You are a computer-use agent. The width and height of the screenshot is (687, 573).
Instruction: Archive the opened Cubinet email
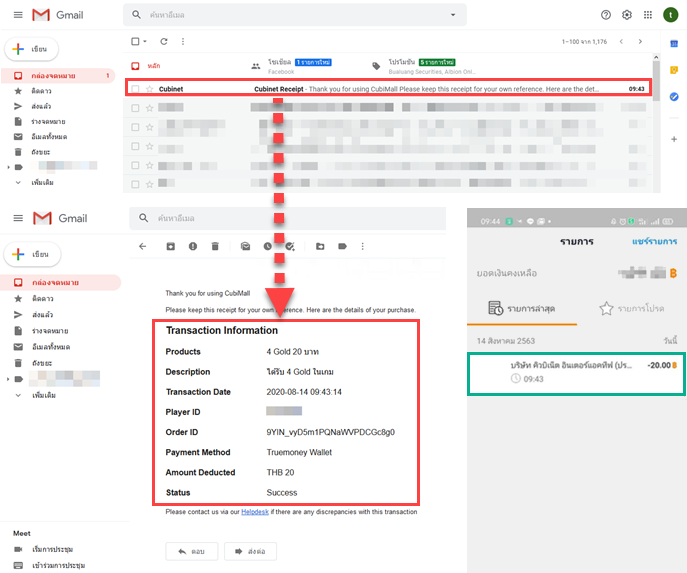pos(170,246)
